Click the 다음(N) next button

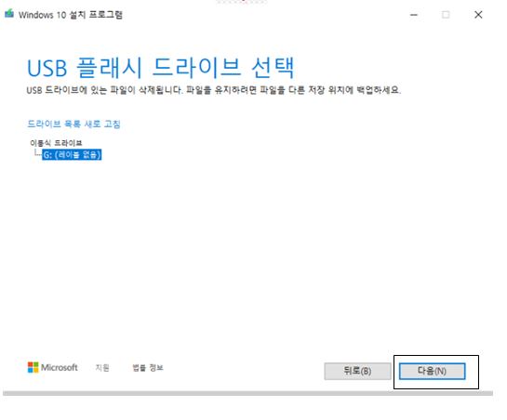[432, 371]
